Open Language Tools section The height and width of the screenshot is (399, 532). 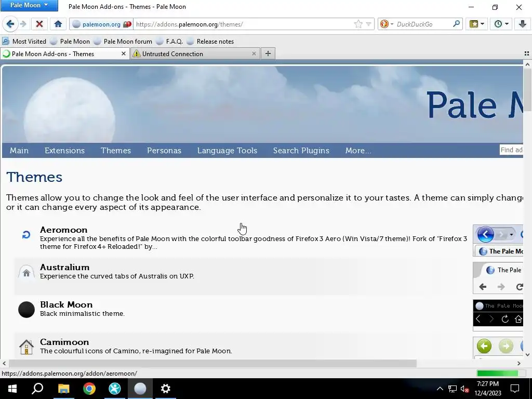click(x=227, y=150)
